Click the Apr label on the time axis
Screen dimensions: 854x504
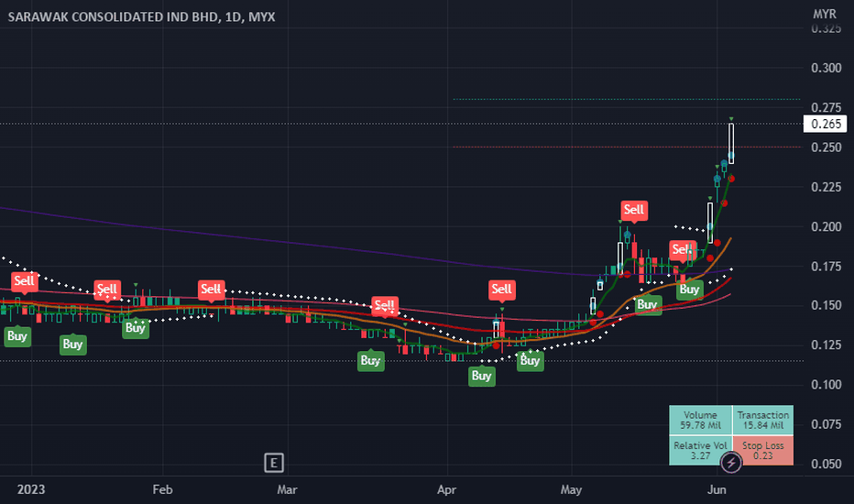446,489
